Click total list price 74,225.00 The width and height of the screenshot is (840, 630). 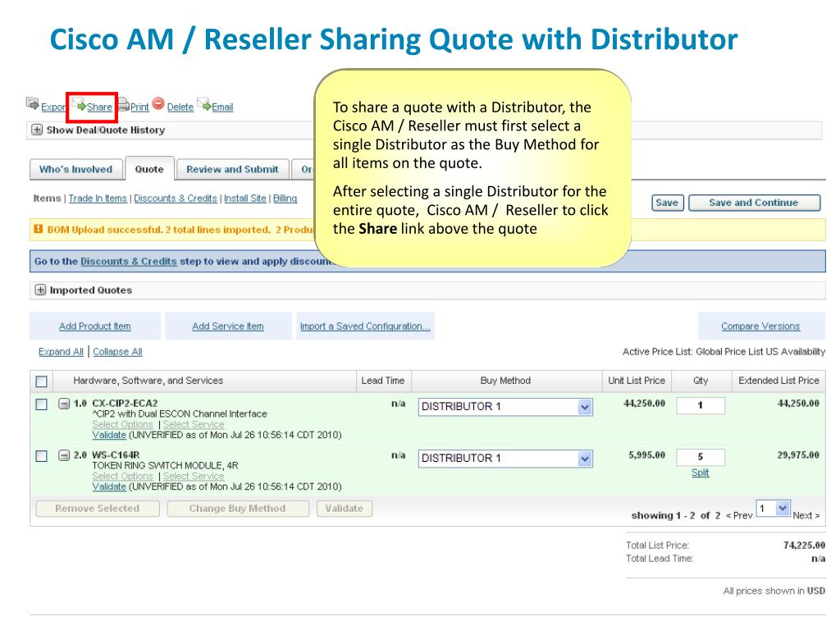[804, 546]
